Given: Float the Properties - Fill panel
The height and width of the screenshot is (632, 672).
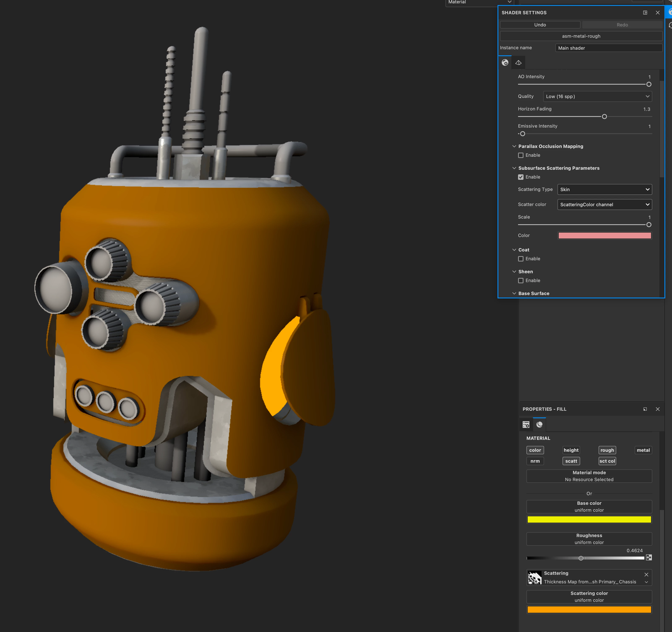Looking at the screenshot, I should click(x=645, y=409).
